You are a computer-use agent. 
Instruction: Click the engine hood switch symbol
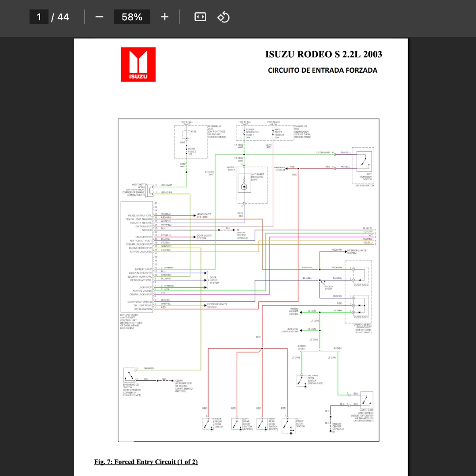coord(130,375)
